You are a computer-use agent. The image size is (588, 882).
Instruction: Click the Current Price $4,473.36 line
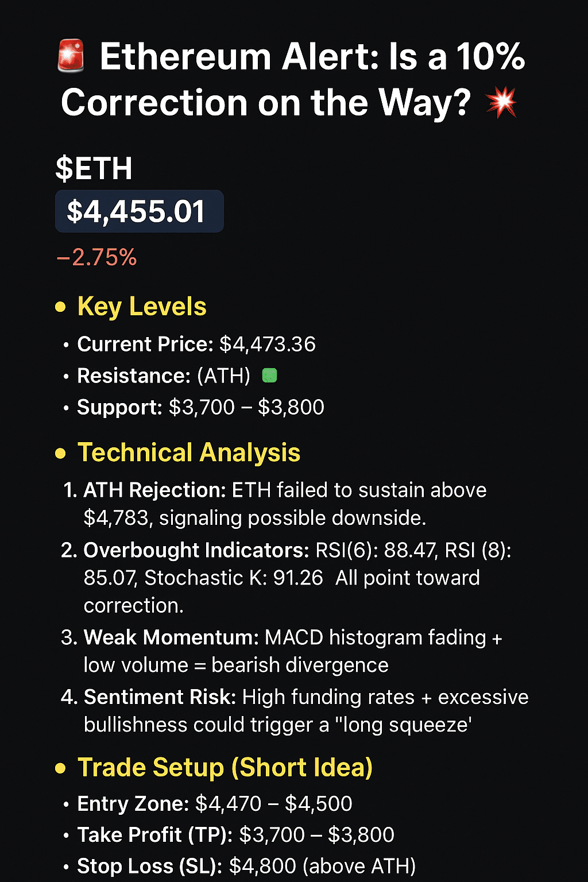(x=196, y=345)
